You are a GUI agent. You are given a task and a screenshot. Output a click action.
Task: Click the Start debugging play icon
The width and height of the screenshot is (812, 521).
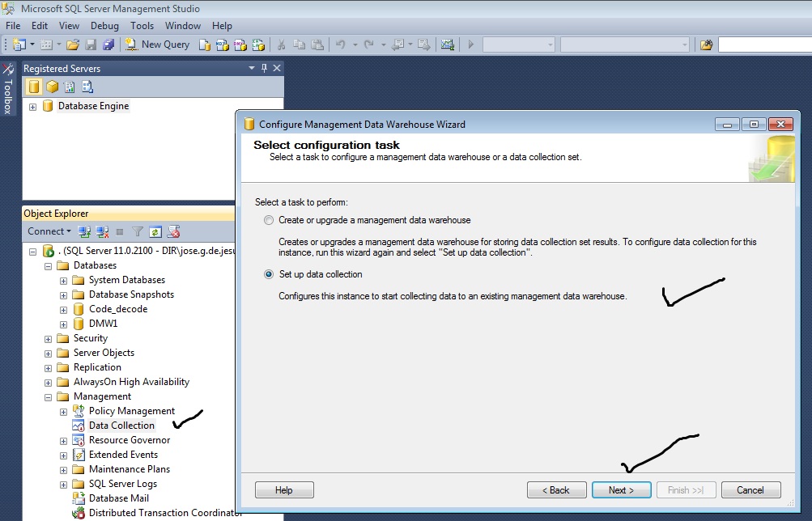[x=470, y=45]
